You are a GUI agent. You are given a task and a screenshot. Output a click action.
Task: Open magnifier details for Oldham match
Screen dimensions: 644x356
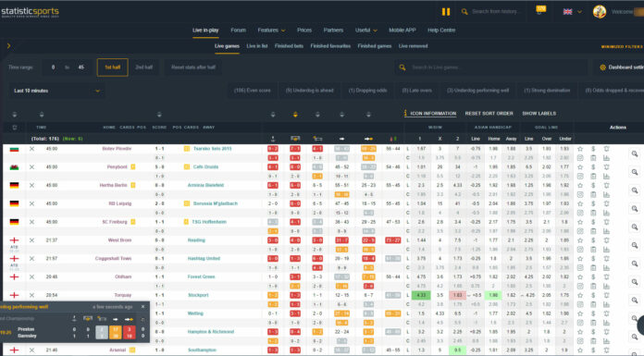click(x=635, y=282)
